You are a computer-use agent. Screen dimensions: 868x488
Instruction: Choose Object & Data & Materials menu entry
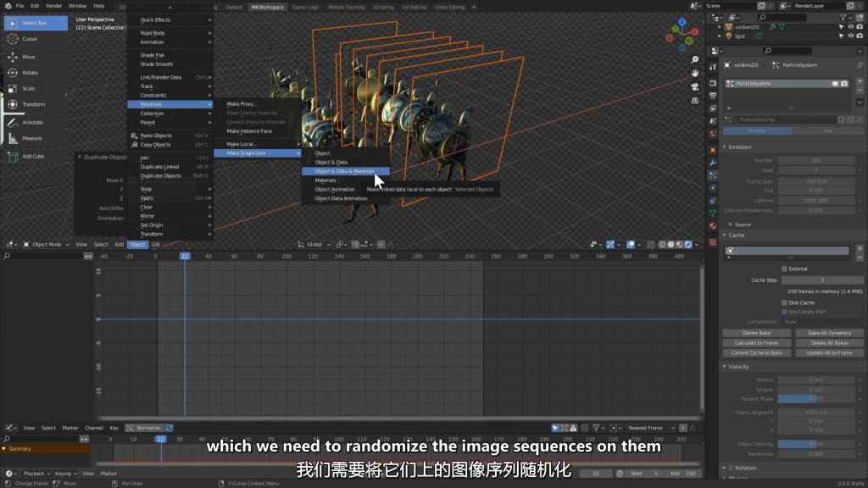(344, 171)
